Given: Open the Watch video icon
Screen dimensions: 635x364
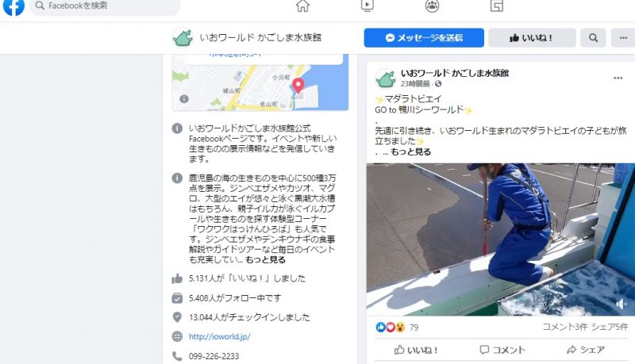Looking at the screenshot, I should (x=368, y=6).
